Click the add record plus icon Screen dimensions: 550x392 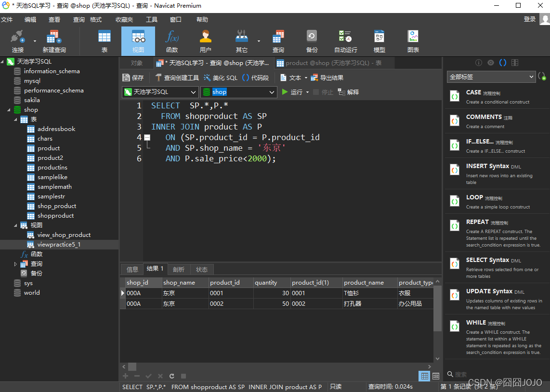coord(125,376)
